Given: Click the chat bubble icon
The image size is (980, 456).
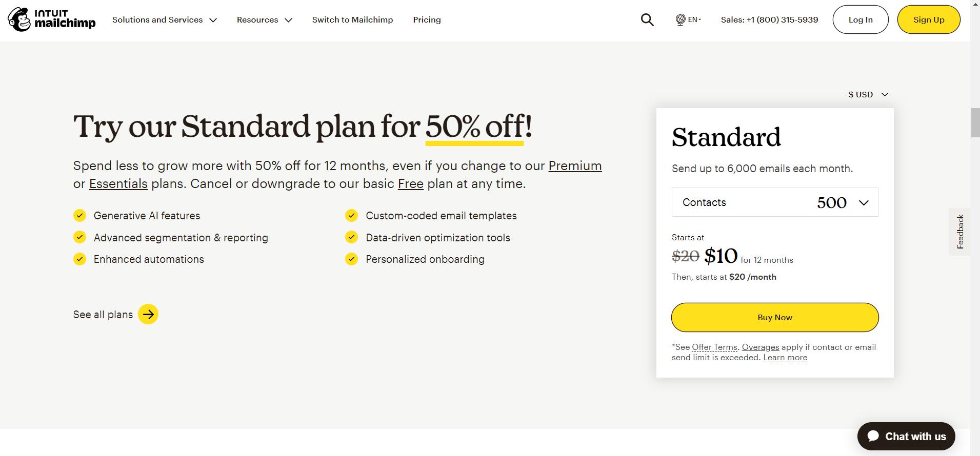Looking at the screenshot, I should click(x=873, y=436).
